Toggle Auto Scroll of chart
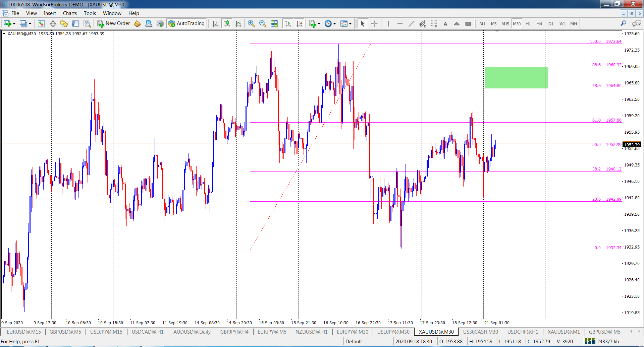 (288, 23)
